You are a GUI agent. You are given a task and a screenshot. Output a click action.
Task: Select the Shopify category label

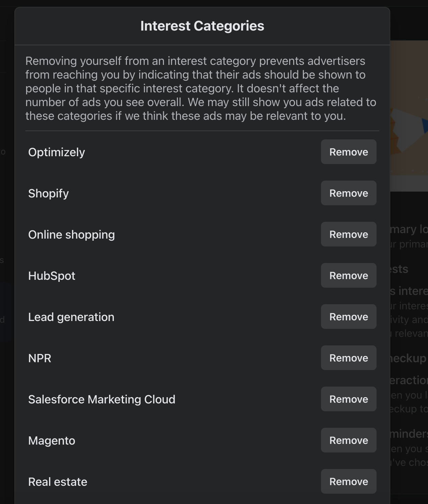click(x=48, y=194)
